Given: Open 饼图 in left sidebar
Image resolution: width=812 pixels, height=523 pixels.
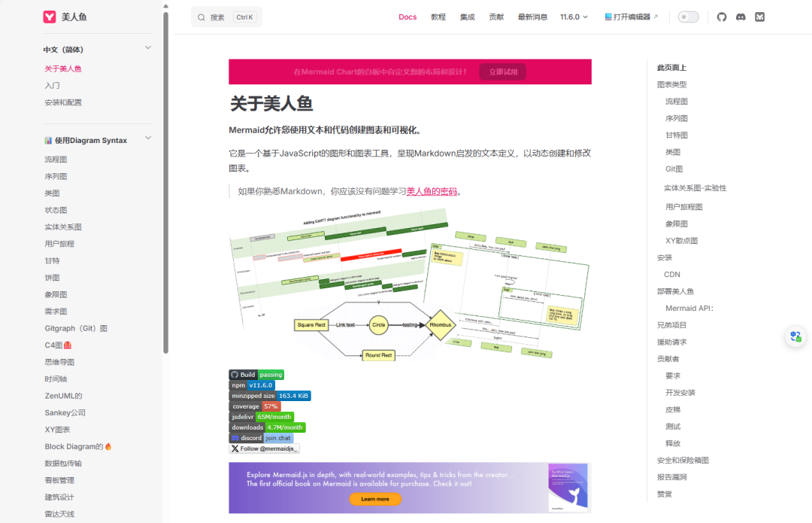Looking at the screenshot, I should [x=52, y=278].
